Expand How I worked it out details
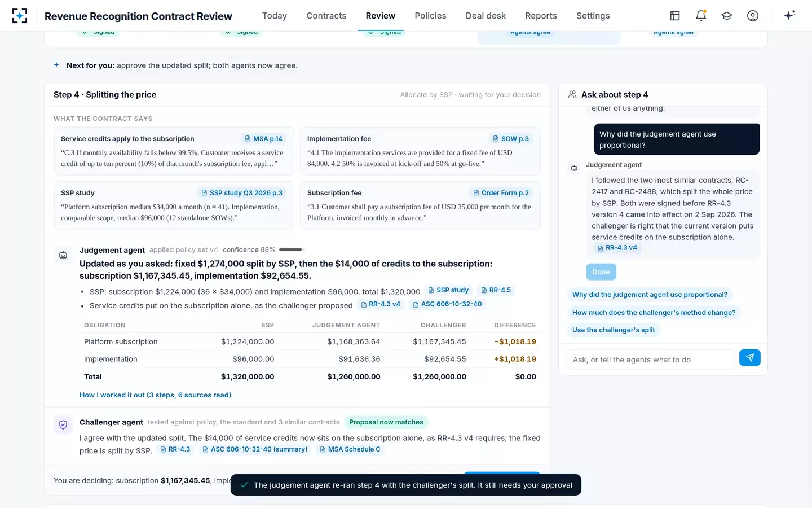This screenshot has height=508, width=812. 155,395
